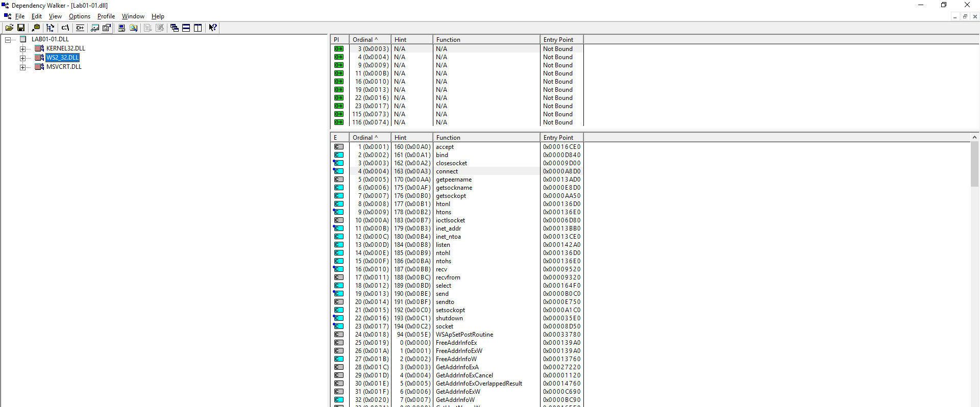Toggle Auto Expand tree icon

(x=50, y=28)
